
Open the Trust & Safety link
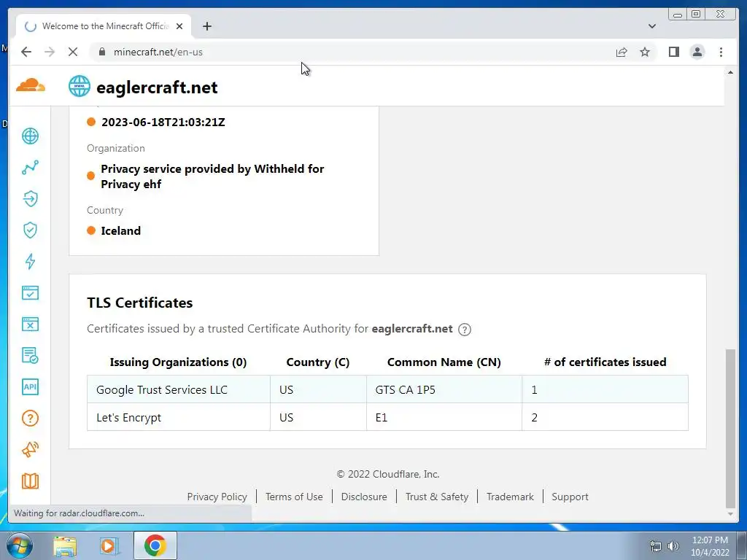(x=437, y=497)
